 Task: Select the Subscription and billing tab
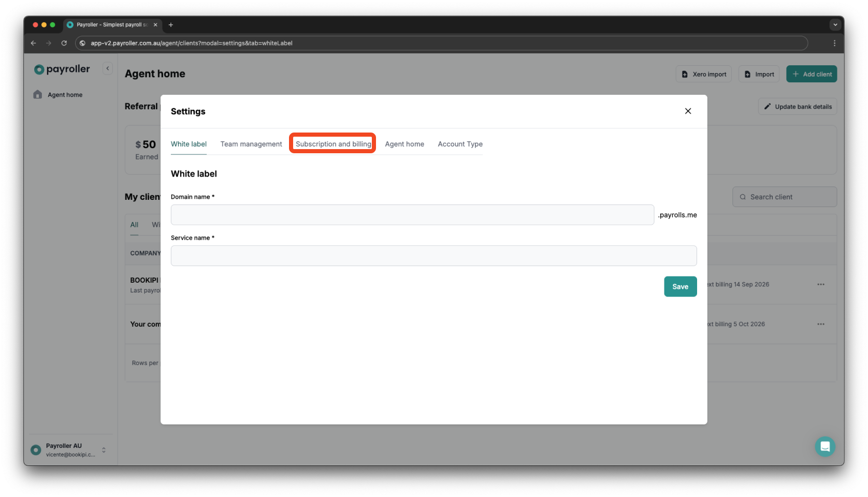pos(332,144)
